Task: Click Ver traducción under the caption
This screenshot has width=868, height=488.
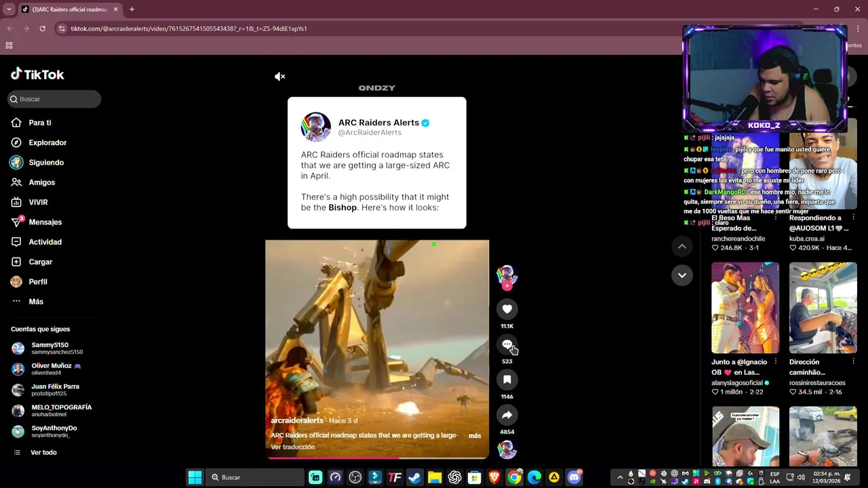Action: [293, 447]
